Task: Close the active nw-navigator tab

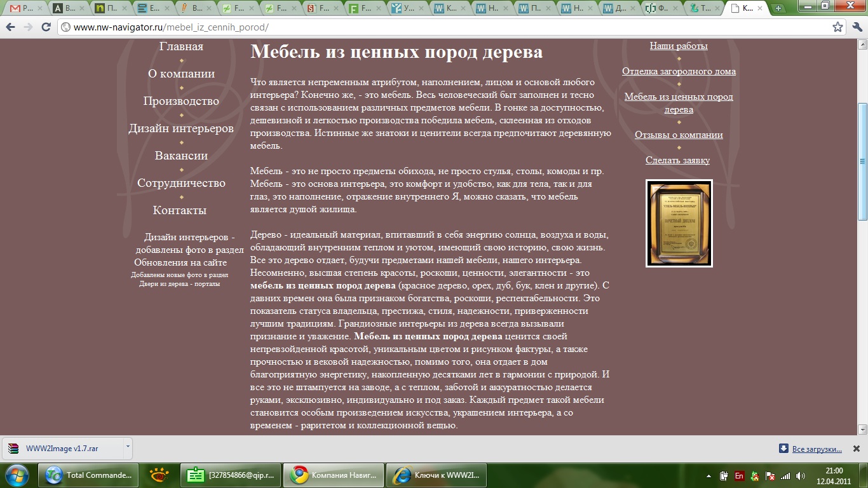Action: pyautogui.click(x=761, y=8)
